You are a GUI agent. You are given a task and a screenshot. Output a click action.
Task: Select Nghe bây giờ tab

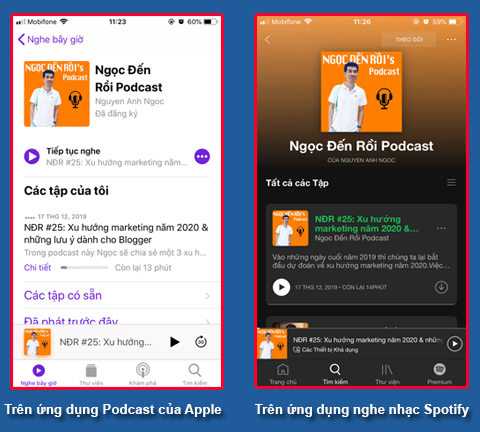pos(39,375)
